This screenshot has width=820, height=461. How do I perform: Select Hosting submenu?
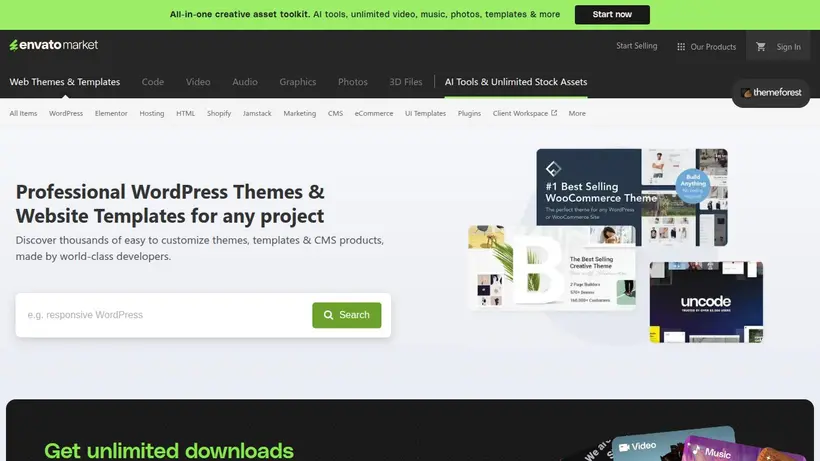(x=152, y=113)
